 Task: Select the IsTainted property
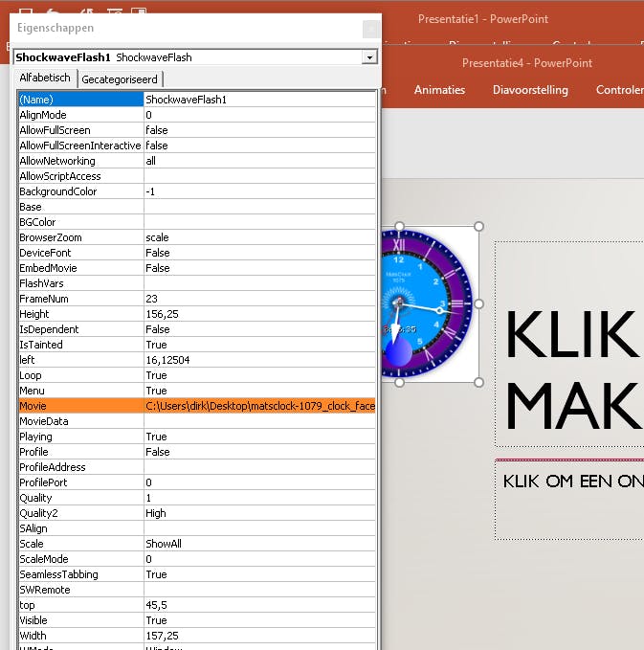(x=81, y=345)
